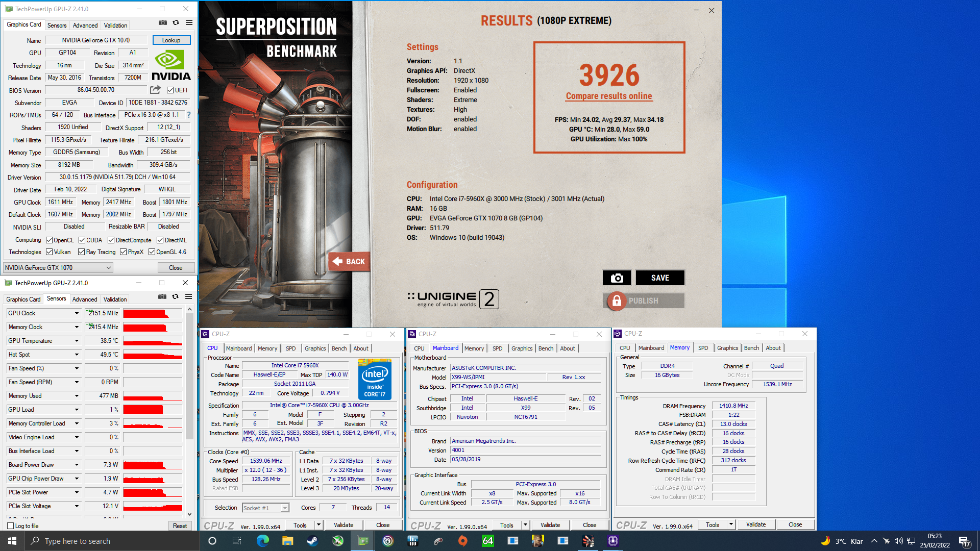The height and width of the screenshot is (551, 980).
Task: Open the Tools dropdown arrow in the CPU tab CPU-Z
Action: click(318, 524)
